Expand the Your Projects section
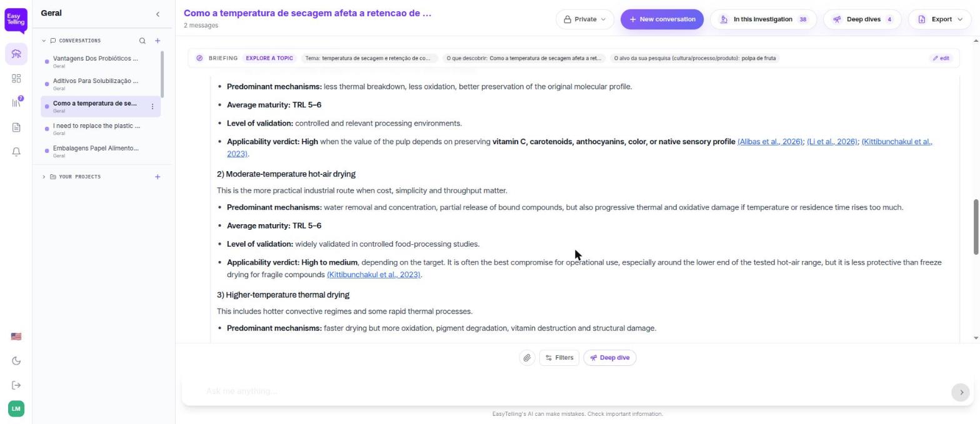The height and width of the screenshot is (424, 980). pyautogui.click(x=44, y=177)
